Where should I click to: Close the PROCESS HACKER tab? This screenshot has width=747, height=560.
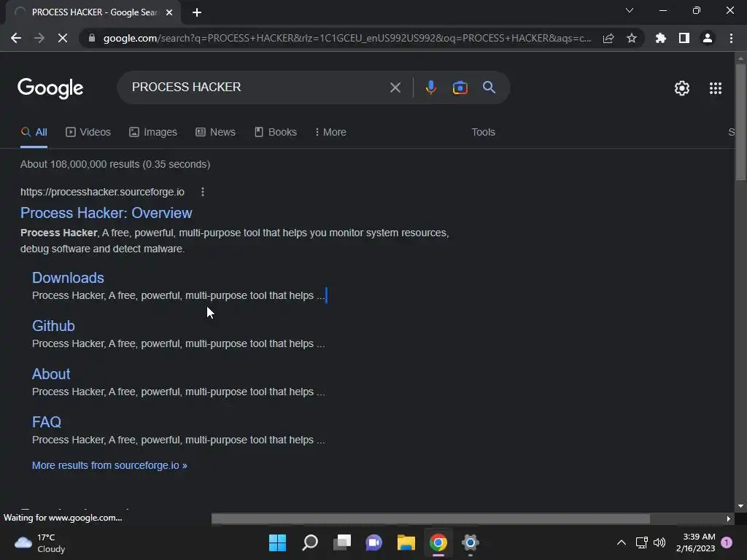point(169,12)
